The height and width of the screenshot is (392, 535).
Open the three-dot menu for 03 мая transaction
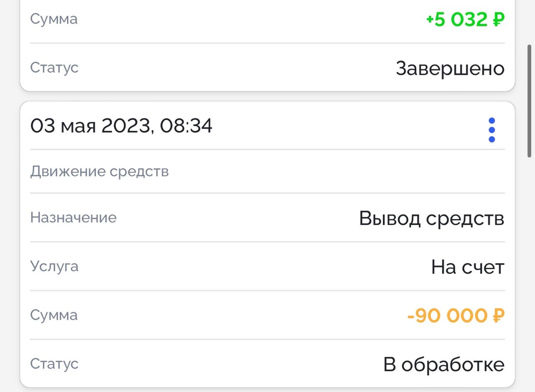(x=492, y=130)
